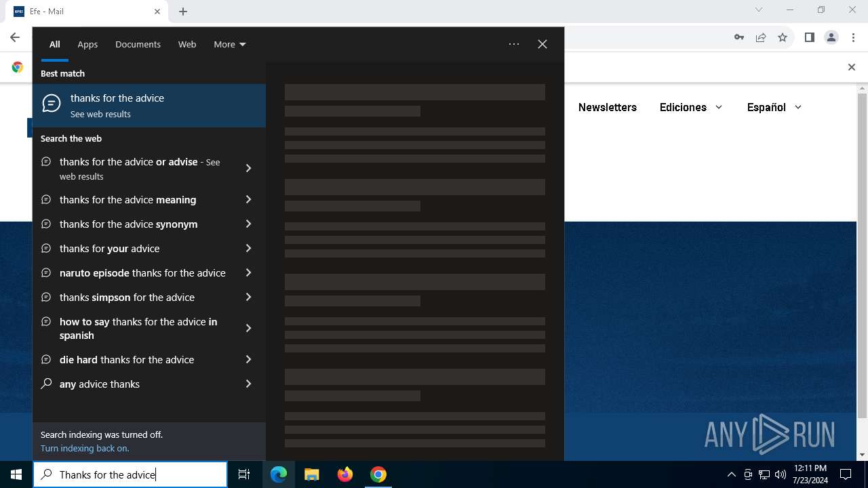Expand the 'thanks for your advice' arrow
Screen dimensions: 868x488
(248, 248)
